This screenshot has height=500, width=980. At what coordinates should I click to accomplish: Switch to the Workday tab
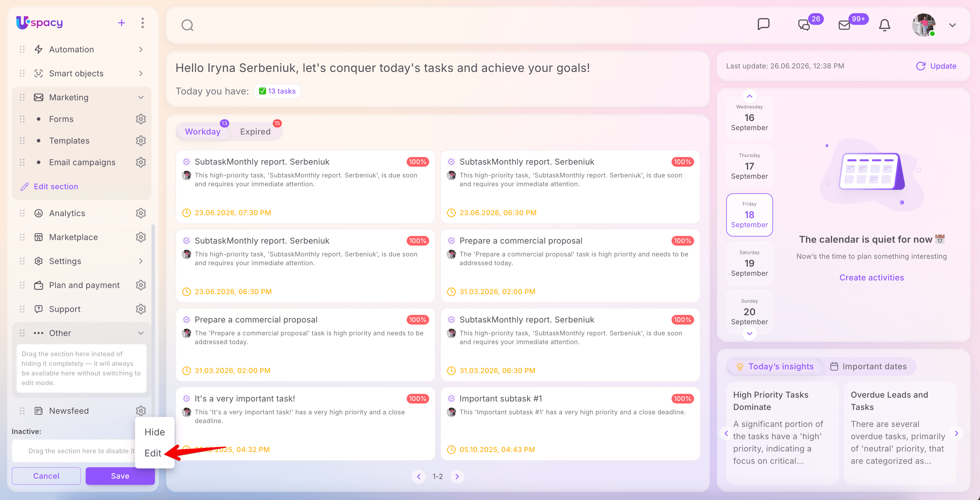[203, 132]
